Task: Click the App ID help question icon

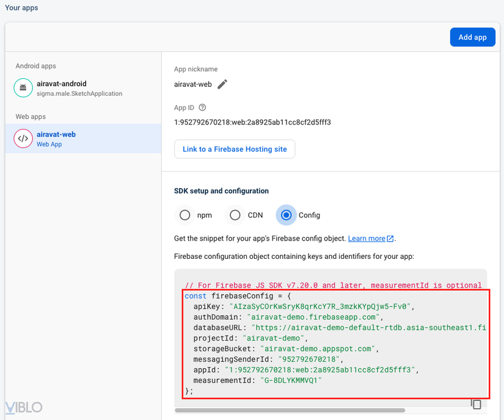Action: click(202, 108)
